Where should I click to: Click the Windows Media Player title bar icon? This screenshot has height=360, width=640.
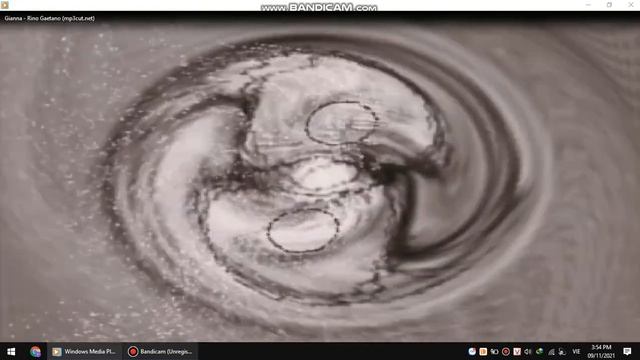point(4,5)
